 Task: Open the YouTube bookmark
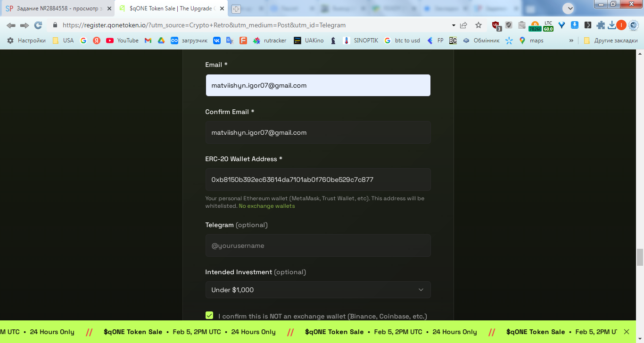[x=122, y=41]
